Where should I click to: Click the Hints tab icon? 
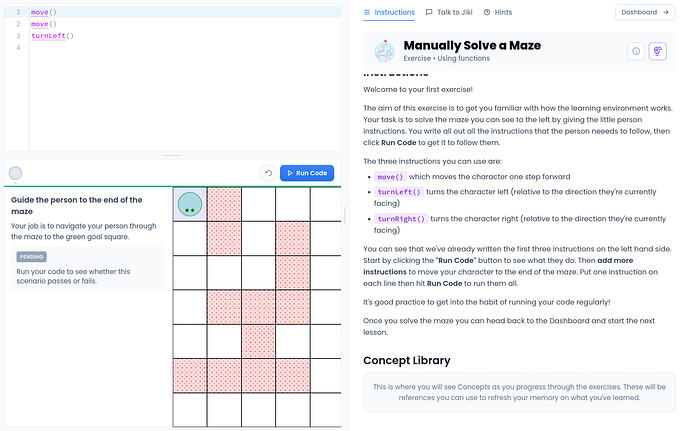(x=487, y=12)
